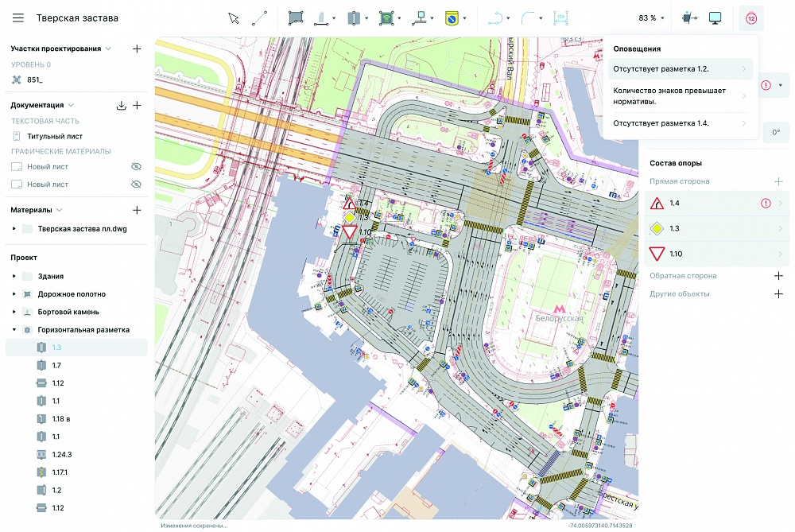Click the УРОВЕНЬ 0 label
The image size is (795, 532).
click(x=31, y=65)
